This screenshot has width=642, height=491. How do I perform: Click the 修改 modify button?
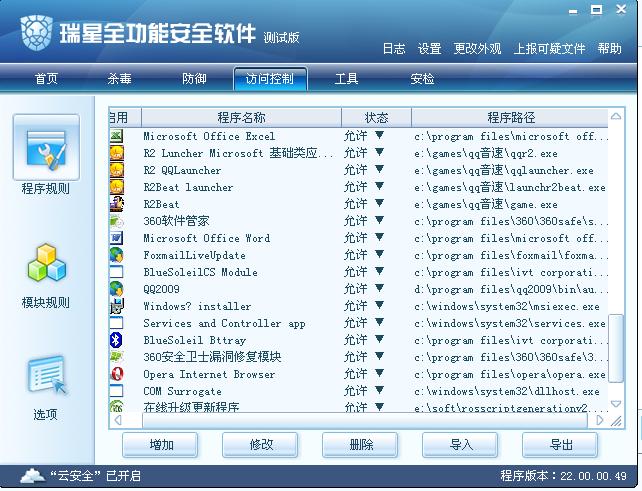click(x=260, y=445)
